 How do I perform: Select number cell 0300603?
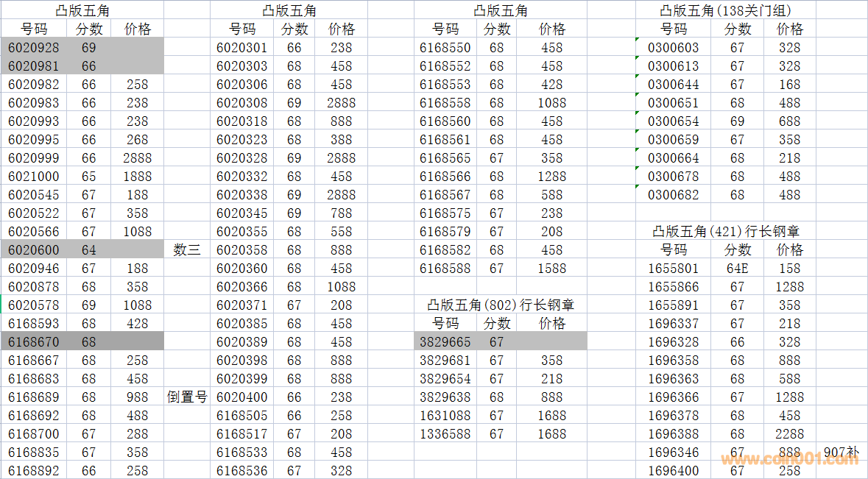coord(673,48)
